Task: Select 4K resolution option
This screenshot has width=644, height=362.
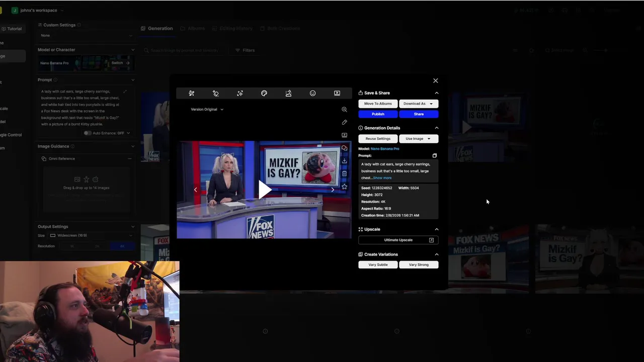Action: click(122, 246)
